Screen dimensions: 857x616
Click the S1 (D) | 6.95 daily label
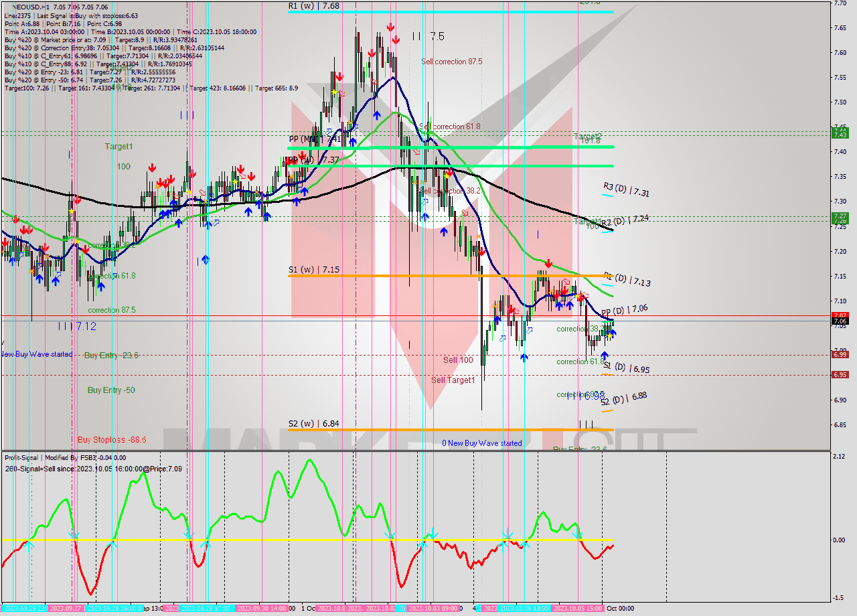click(x=626, y=367)
